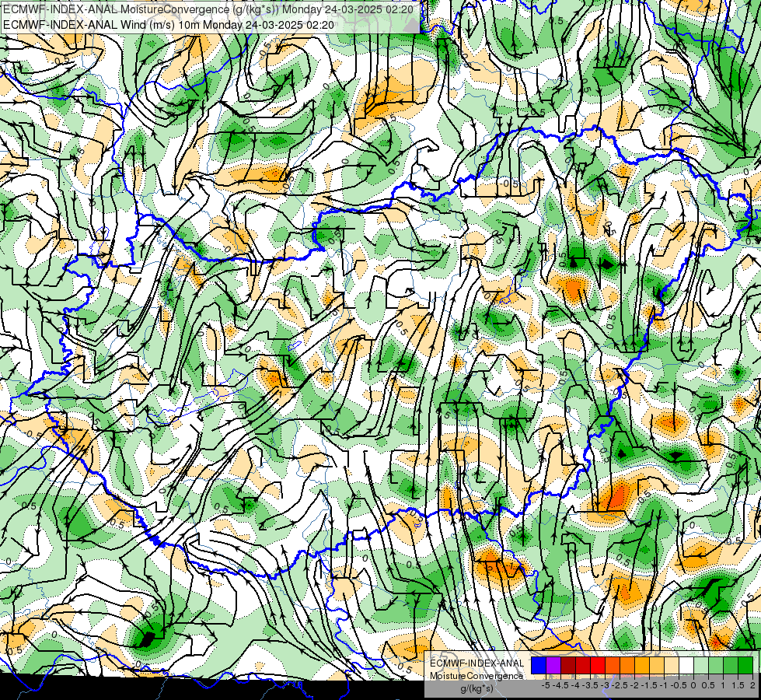761x700 pixels.
Task: Click the legend tick value -2.5
Action: [x=620, y=685]
